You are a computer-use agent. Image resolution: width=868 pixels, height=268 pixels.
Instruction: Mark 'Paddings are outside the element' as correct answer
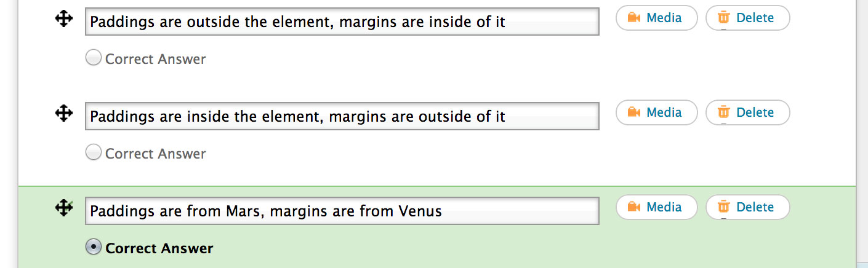(x=93, y=58)
